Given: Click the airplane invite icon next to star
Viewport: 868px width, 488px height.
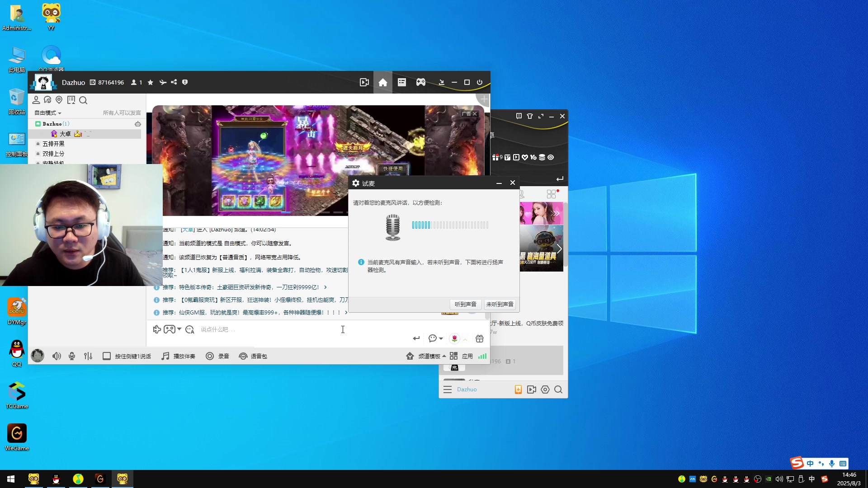Looking at the screenshot, I should coord(163,82).
